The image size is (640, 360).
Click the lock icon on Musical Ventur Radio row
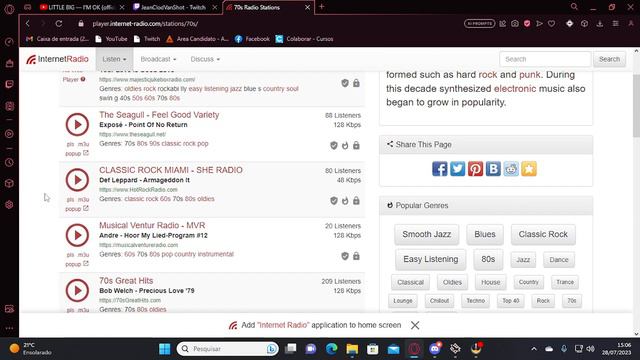(x=356, y=256)
